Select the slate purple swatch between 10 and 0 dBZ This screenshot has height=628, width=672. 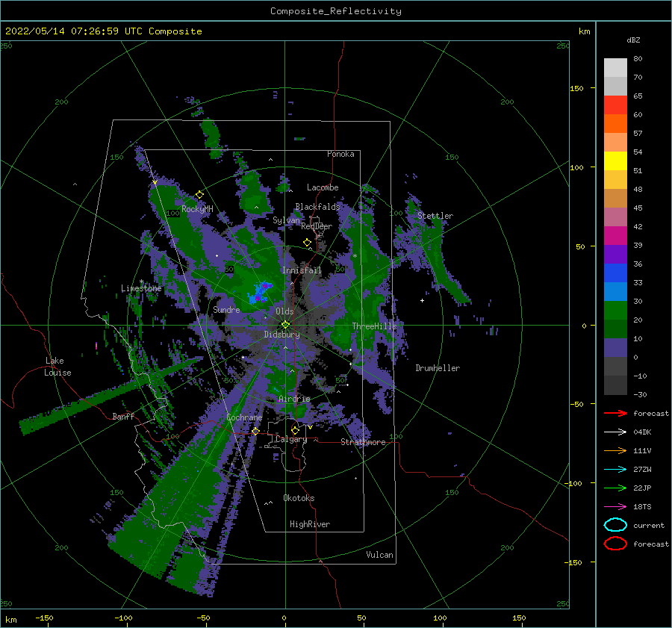click(x=615, y=348)
